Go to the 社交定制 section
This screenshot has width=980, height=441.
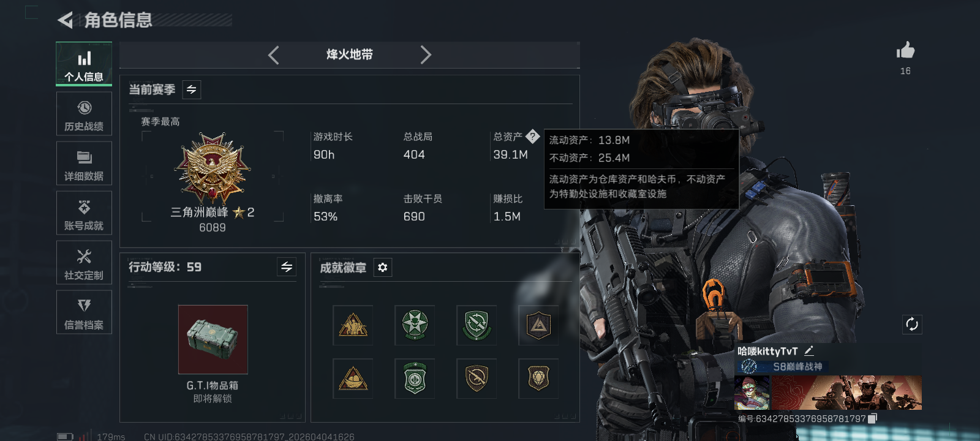(84, 263)
